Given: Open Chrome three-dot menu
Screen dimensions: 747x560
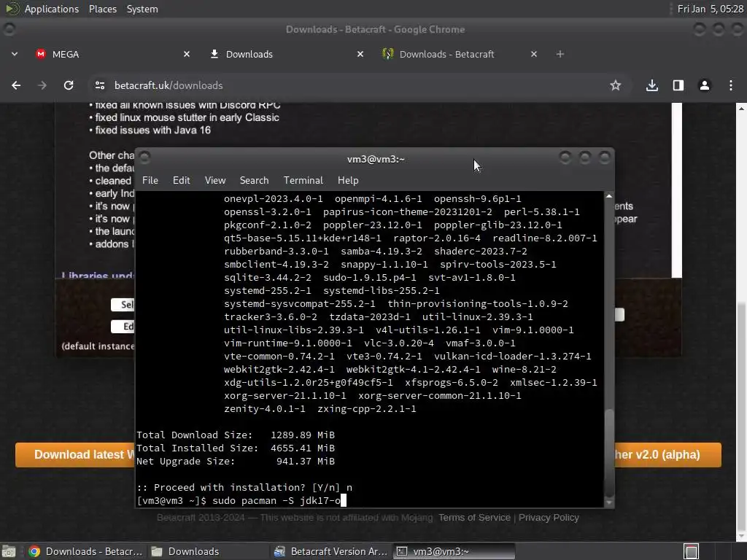Looking at the screenshot, I should pyautogui.click(x=731, y=85).
